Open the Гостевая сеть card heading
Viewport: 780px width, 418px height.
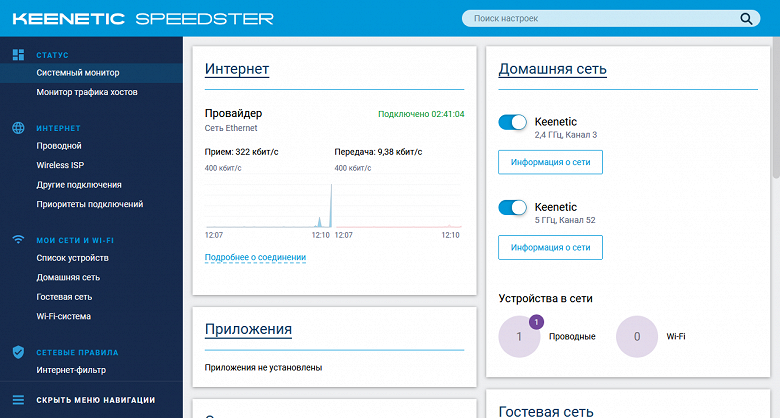tap(546, 411)
